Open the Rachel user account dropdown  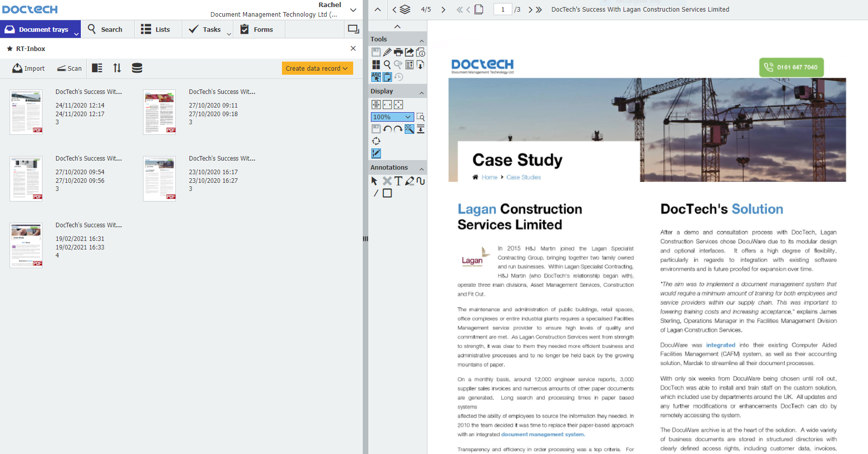pos(353,10)
